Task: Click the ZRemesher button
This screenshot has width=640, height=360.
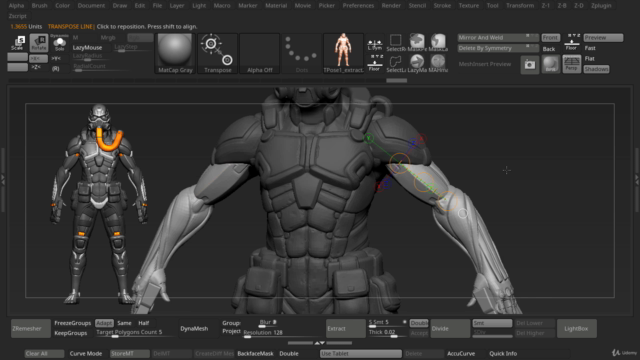Action: click(x=31, y=329)
